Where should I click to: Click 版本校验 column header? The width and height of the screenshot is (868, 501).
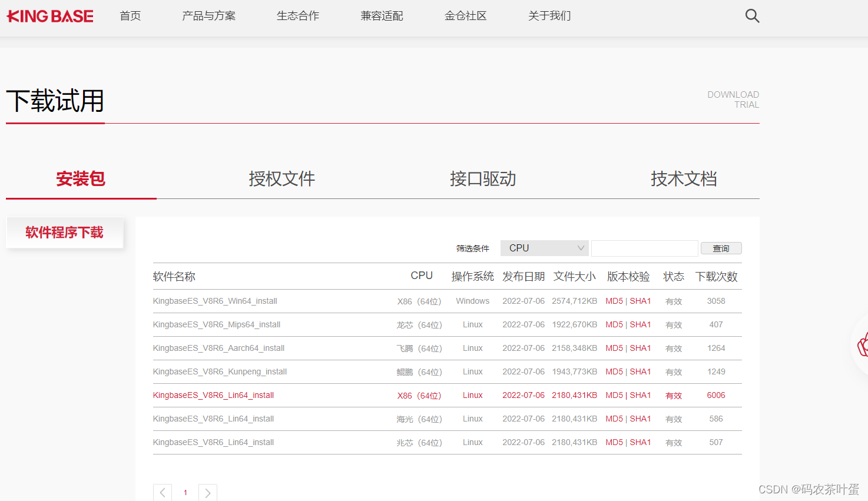(628, 276)
